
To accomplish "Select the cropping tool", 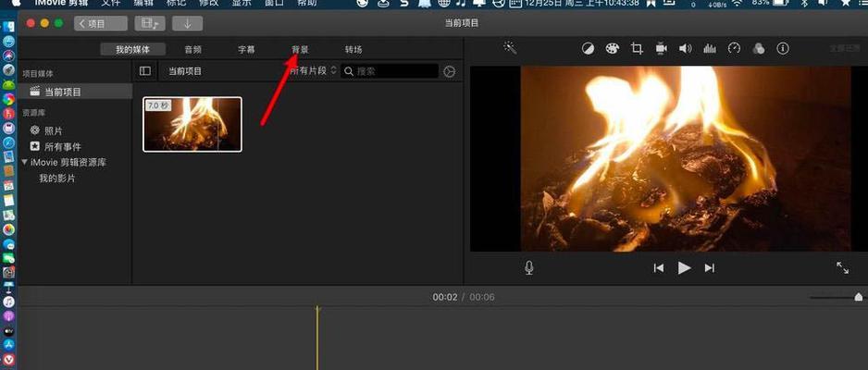I will click(637, 49).
